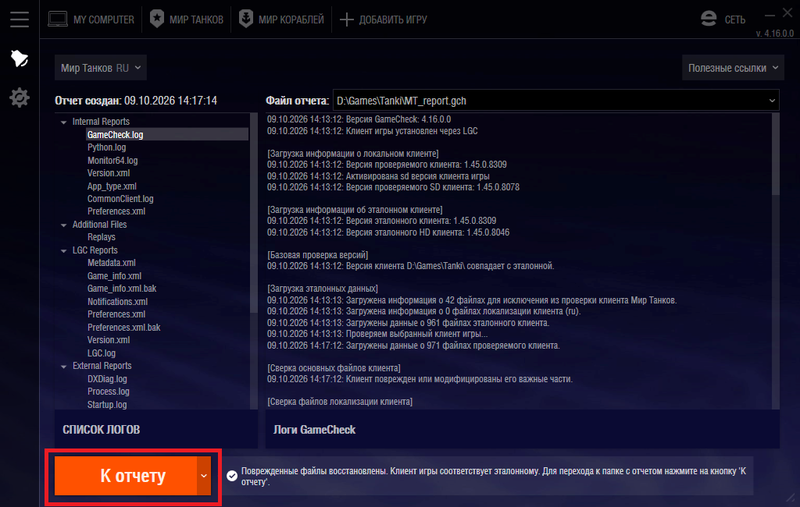Click the External Reports tree label

point(102,366)
